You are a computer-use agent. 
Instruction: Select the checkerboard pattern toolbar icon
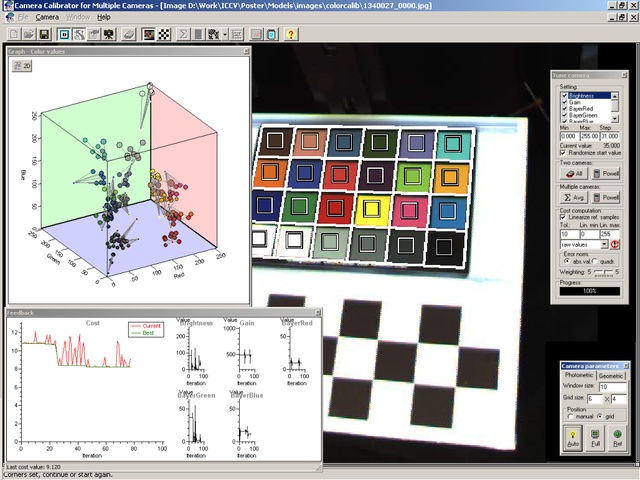coord(164,34)
